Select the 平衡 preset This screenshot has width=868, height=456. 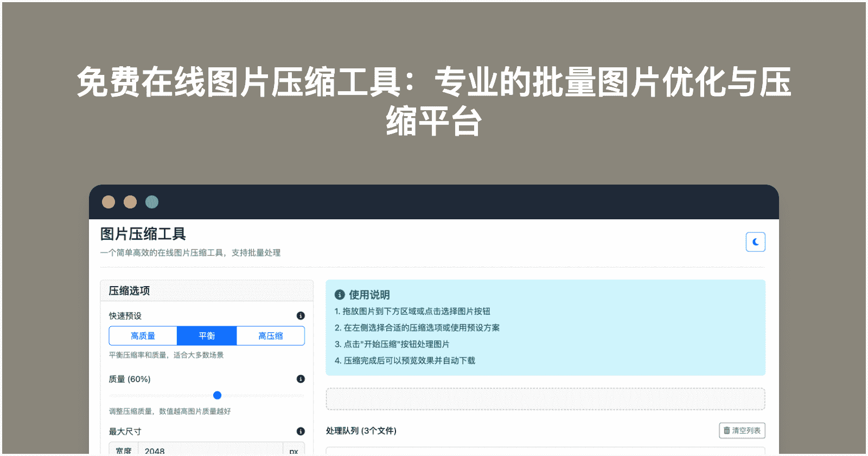click(207, 336)
